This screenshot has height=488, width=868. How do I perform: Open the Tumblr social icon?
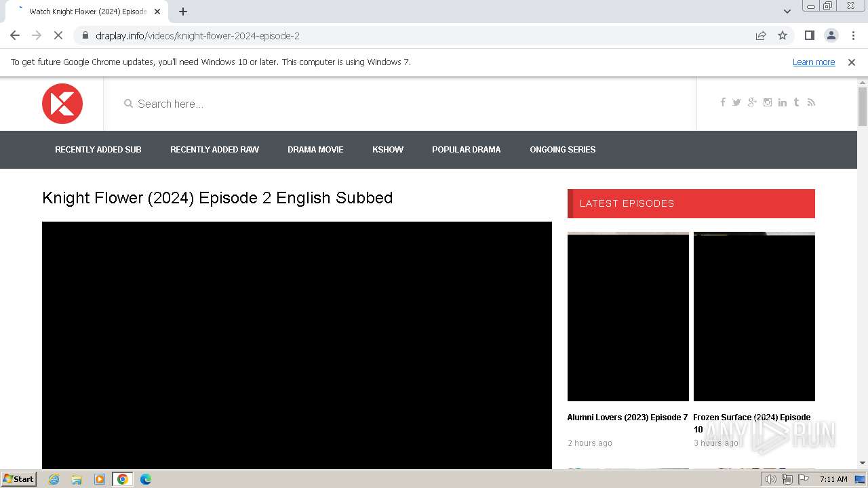click(x=796, y=102)
